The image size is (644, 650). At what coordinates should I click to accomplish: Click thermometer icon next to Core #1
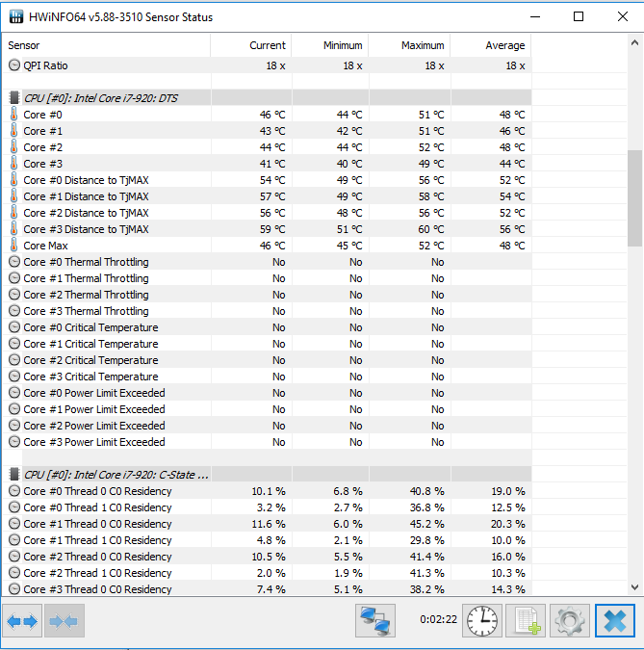click(14, 131)
